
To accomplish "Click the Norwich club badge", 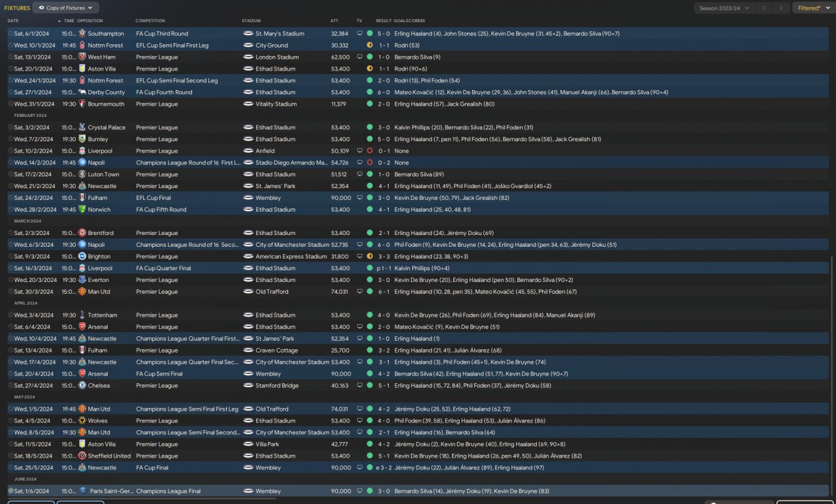I will click(x=82, y=210).
